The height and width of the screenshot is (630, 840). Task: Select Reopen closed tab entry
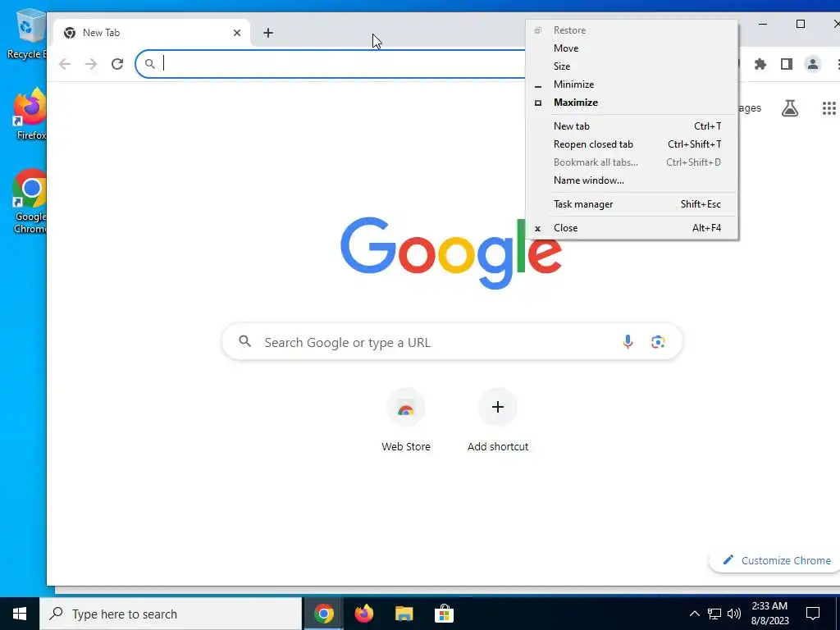pyautogui.click(x=631, y=144)
